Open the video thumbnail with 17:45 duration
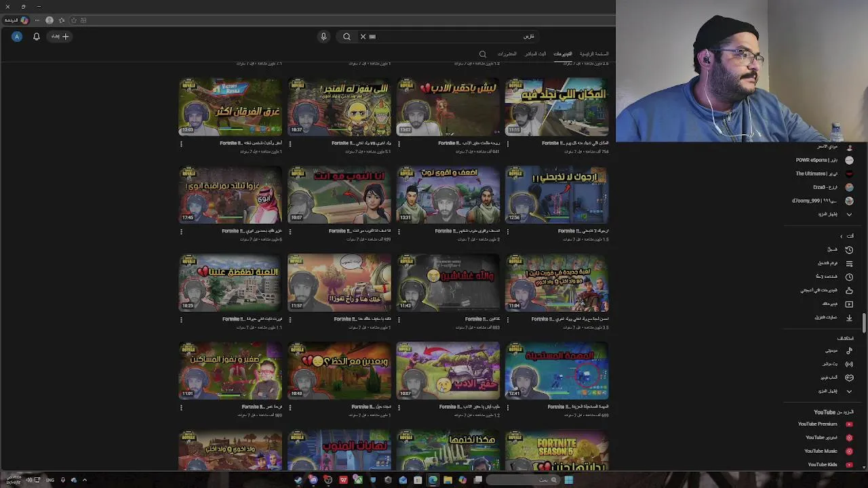 tap(231, 195)
